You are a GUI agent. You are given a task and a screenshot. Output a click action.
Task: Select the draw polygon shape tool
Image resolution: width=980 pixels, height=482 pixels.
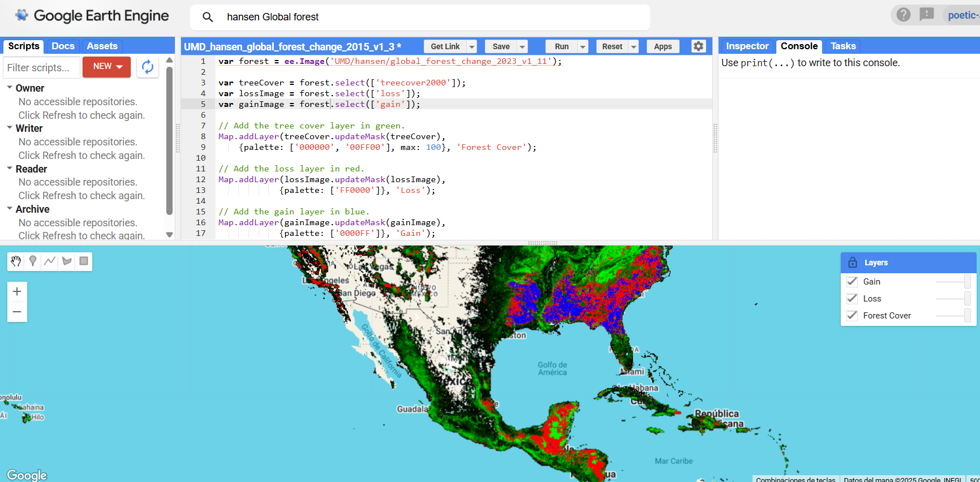(67, 261)
